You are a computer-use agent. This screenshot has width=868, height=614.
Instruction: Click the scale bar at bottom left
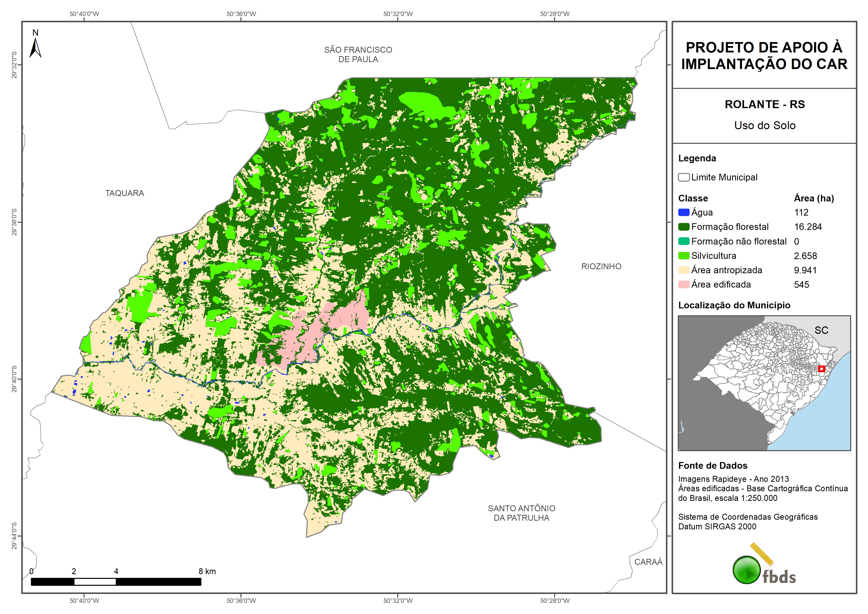[x=116, y=582]
